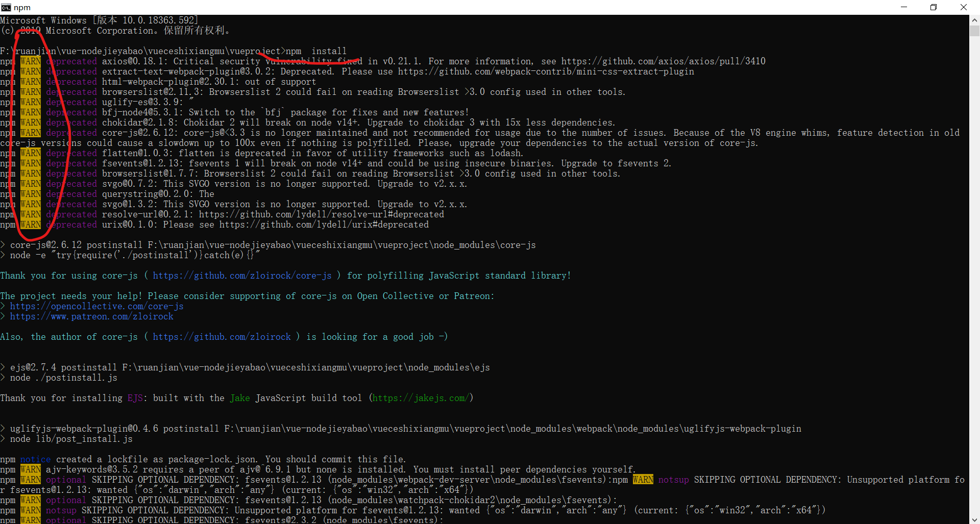Click the scrollbar up arrow
Screen dimensions: 980x524
point(974,20)
